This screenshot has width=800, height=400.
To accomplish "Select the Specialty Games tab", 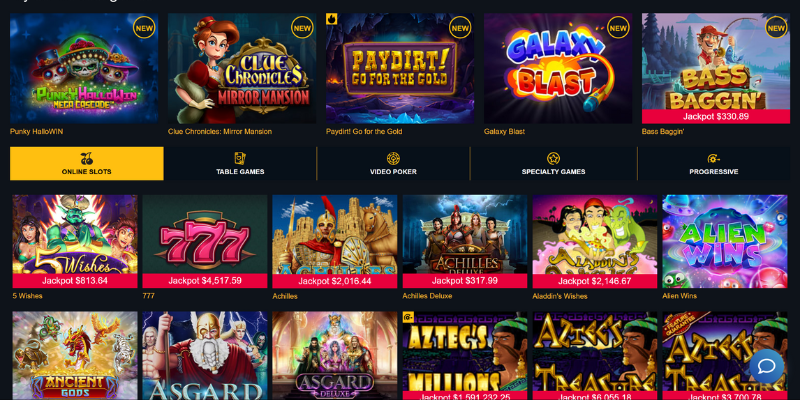I will click(x=554, y=163).
